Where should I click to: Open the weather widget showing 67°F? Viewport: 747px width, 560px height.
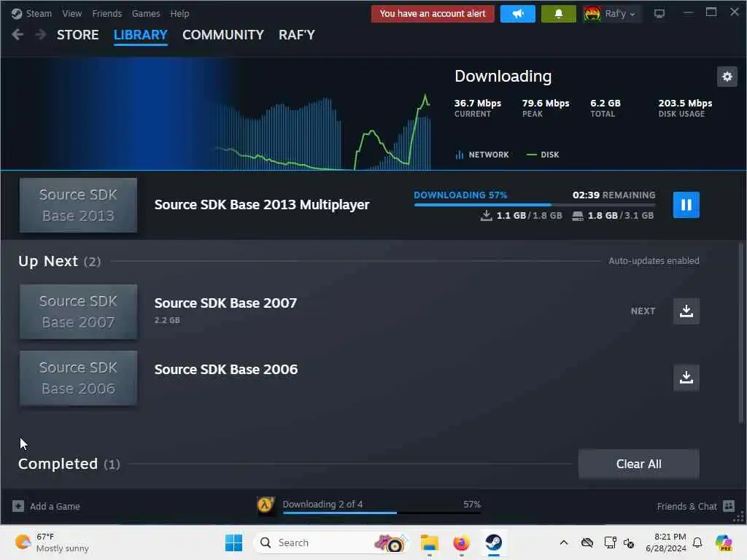[52, 542]
